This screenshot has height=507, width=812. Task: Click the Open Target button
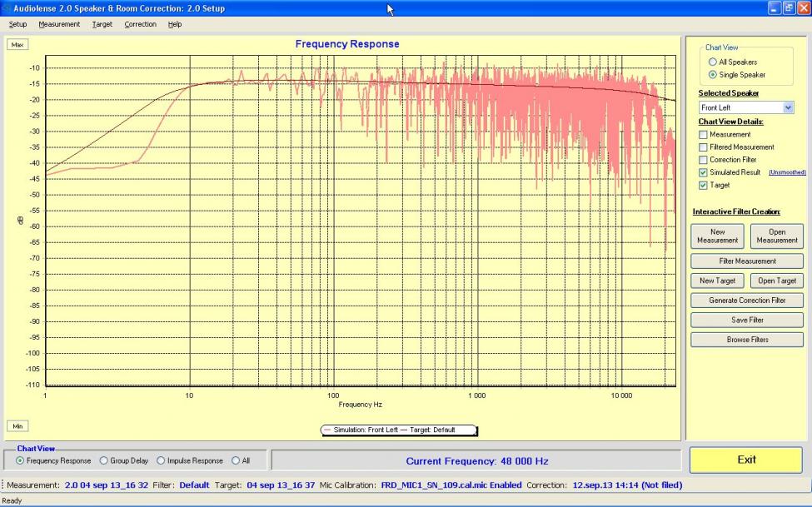click(777, 281)
